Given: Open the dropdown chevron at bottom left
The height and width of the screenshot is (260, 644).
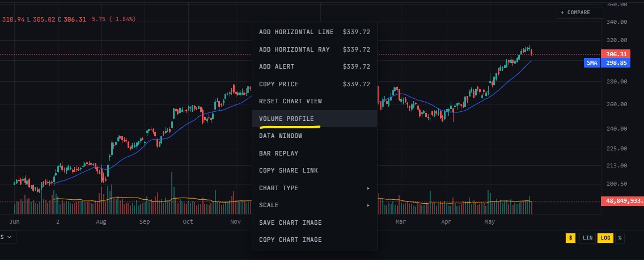Looking at the screenshot, I should (9, 237).
